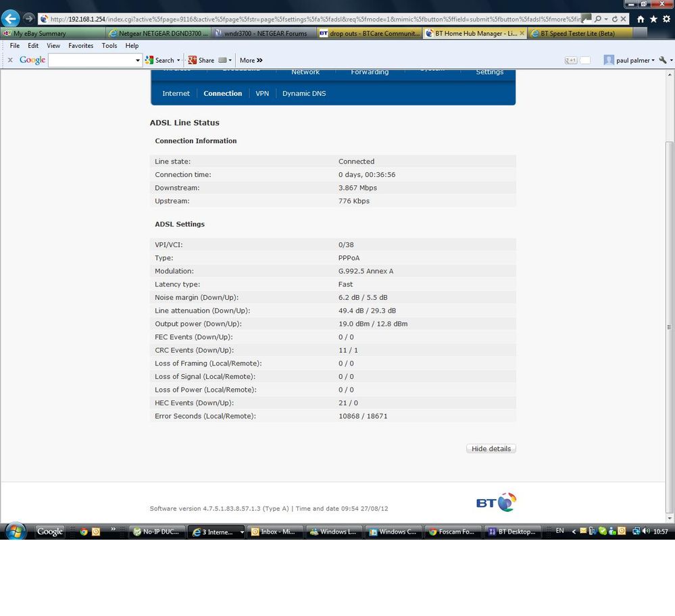Open the Internet sub-navigation link

pos(176,93)
